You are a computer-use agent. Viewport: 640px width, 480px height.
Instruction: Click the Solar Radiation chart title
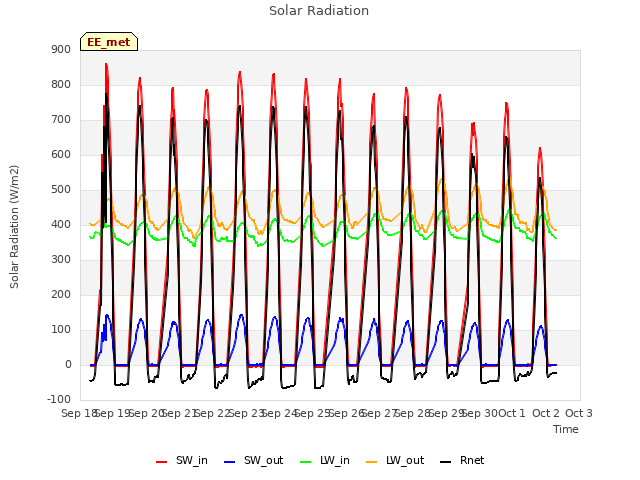[319, 11]
